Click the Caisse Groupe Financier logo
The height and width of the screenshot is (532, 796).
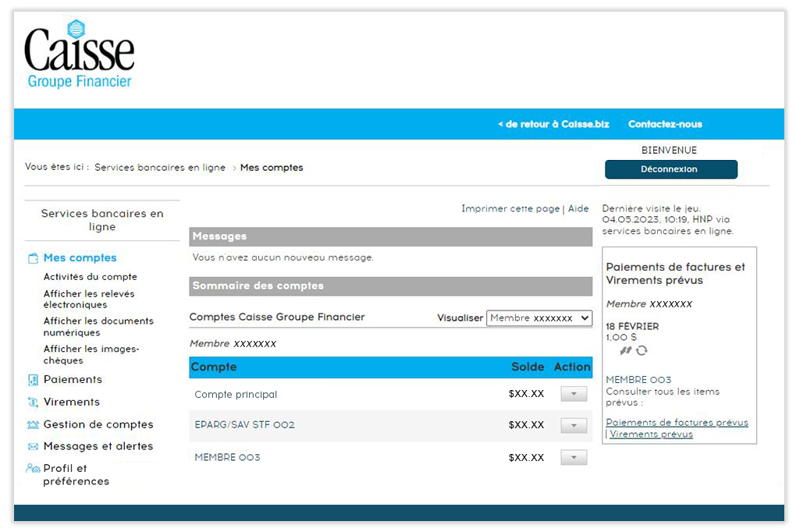tap(79, 54)
